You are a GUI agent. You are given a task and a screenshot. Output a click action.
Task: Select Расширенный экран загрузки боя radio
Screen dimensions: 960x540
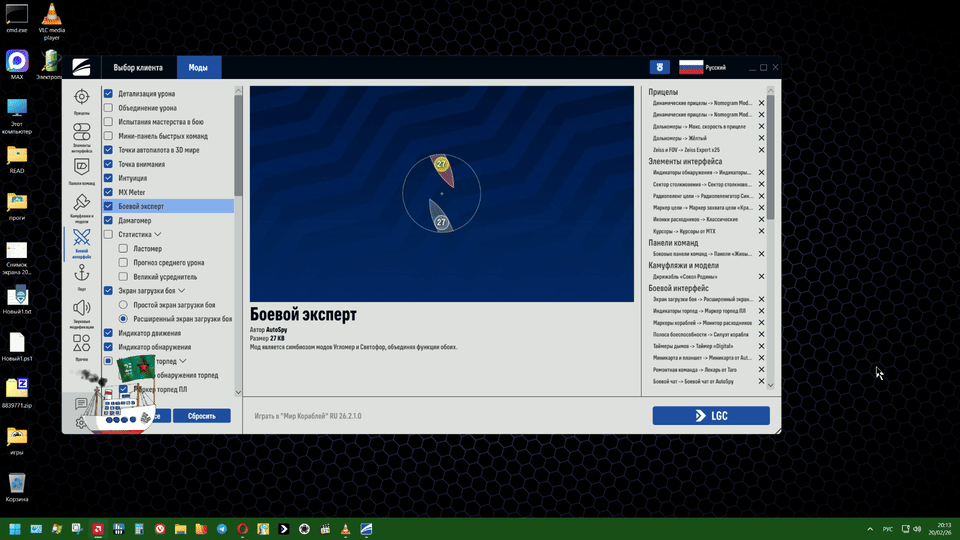click(123, 319)
